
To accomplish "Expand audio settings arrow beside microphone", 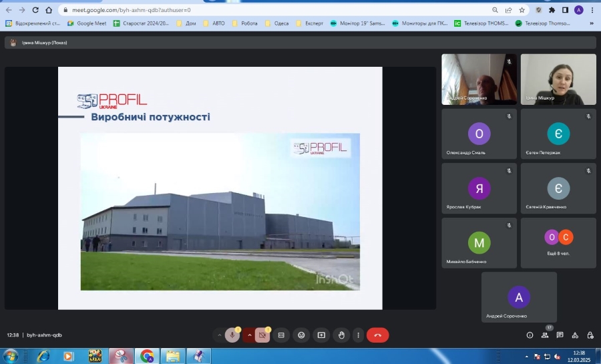I will (219, 335).
